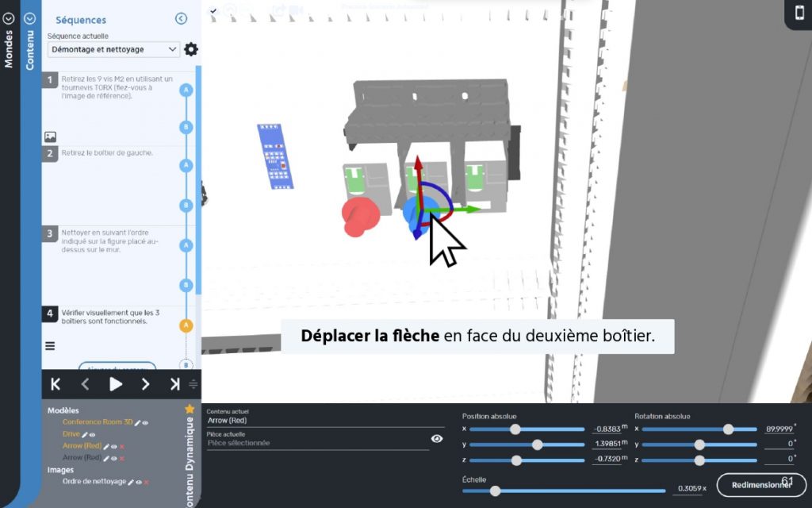Toggle visibility of Ordre de nettoyage image
The height and width of the screenshot is (508, 812).
pos(138,482)
